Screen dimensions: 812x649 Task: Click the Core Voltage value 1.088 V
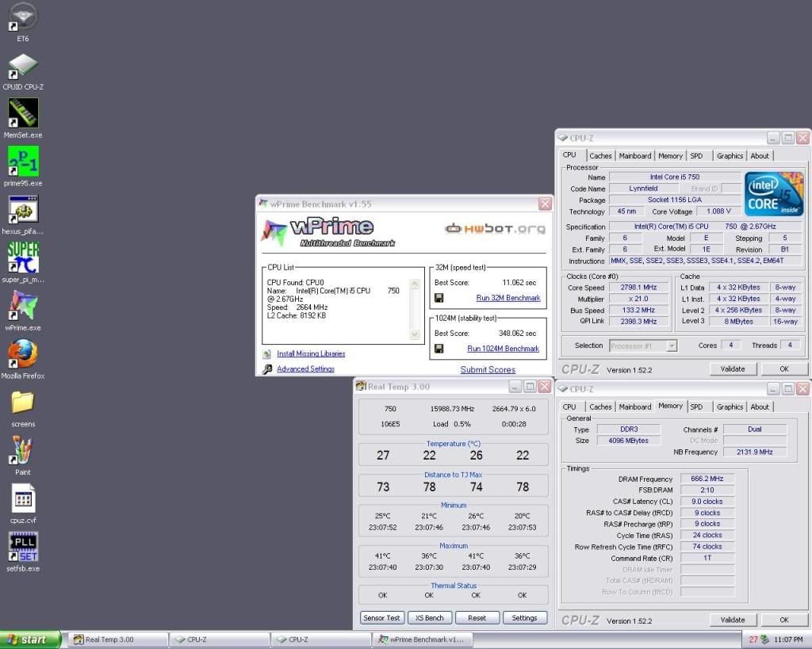click(x=718, y=211)
